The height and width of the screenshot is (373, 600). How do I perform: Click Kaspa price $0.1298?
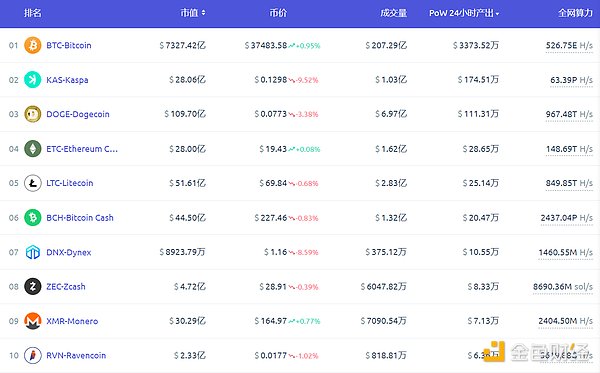point(271,80)
